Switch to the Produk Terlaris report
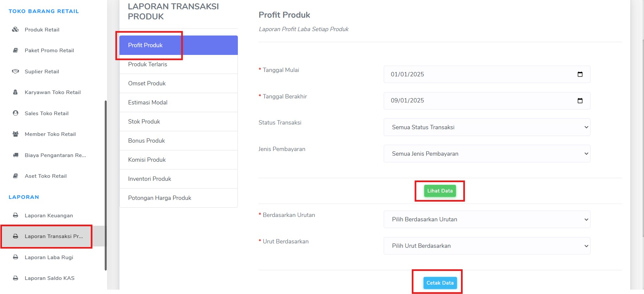The image size is (644, 294). (x=148, y=65)
